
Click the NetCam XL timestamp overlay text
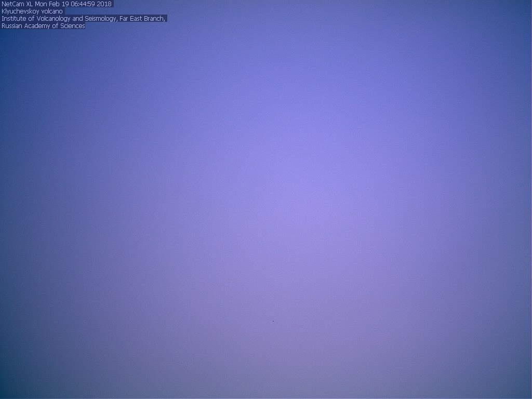click(56, 4)
